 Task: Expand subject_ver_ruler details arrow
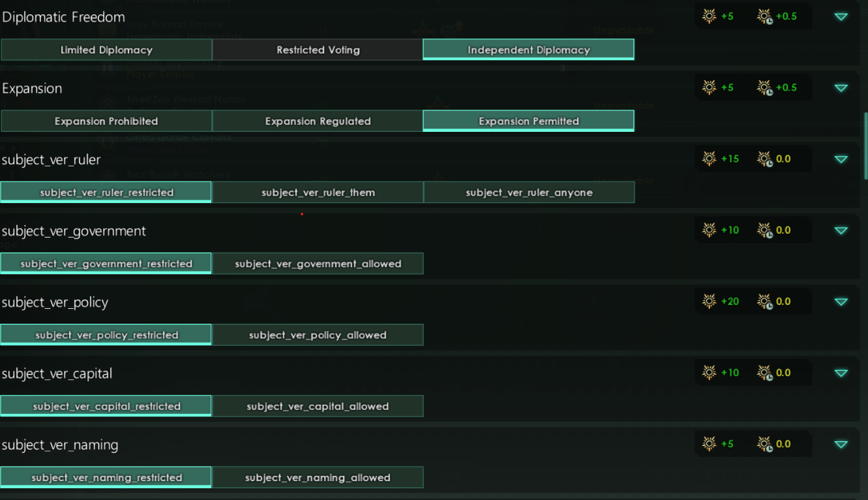[841, 159]
